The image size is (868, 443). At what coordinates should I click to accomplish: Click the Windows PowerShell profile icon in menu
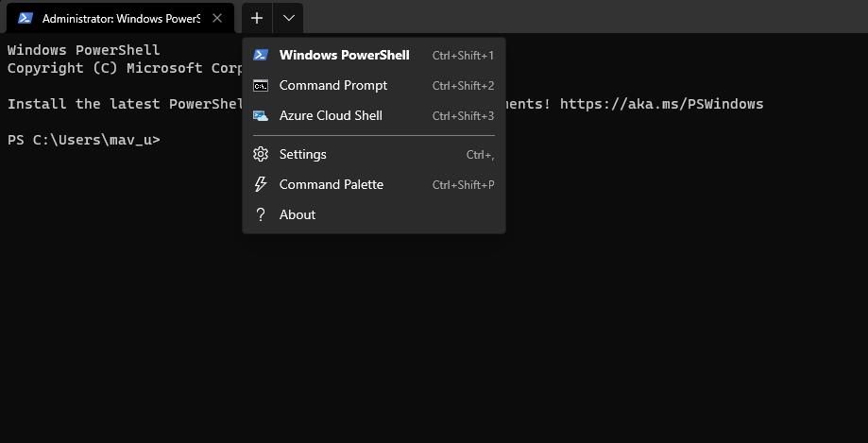261,55
